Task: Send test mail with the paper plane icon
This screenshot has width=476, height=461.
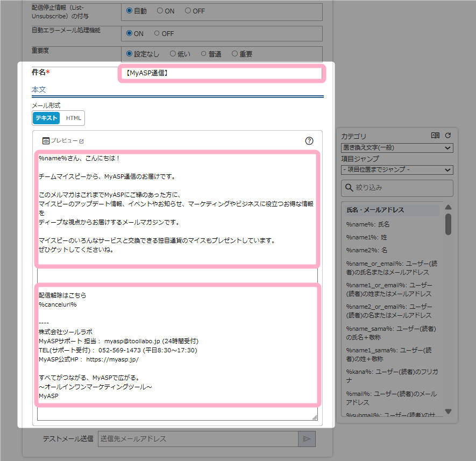Action: point(307,439)
